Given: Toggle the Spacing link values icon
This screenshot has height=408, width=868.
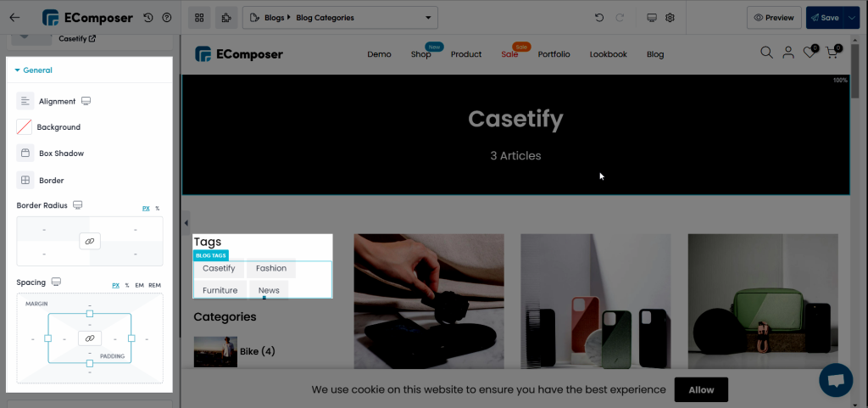Looking at the screenshot, I should pyautogui.click(x=90, y=338).
